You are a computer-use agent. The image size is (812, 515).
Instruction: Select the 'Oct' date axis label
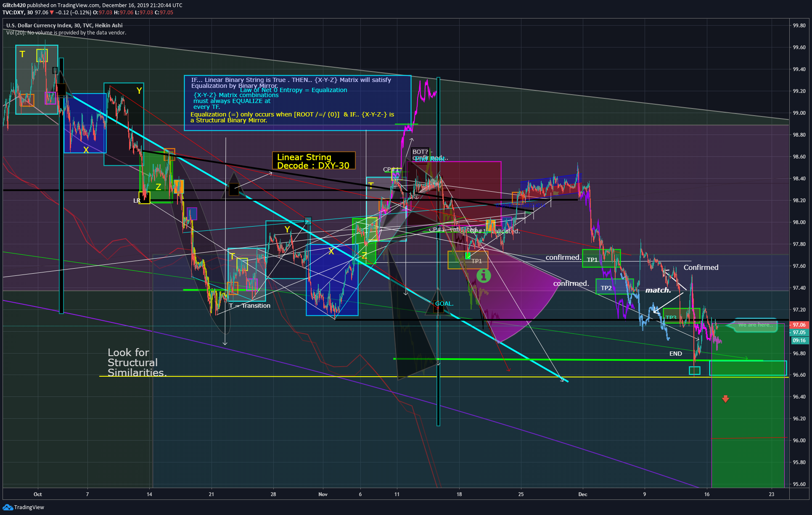pyautogui.click(x=38, y=494)
